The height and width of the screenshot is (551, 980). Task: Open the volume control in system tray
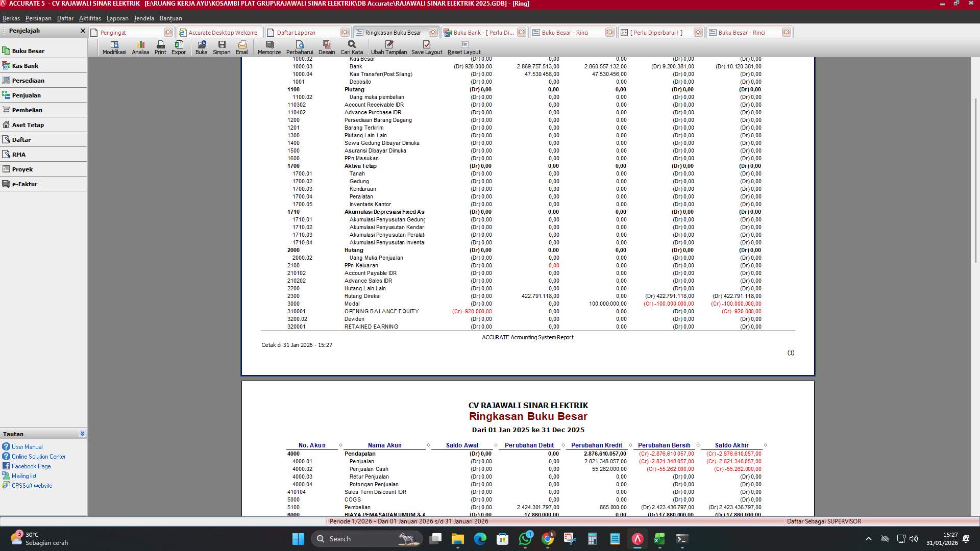[x=913, y=538]
